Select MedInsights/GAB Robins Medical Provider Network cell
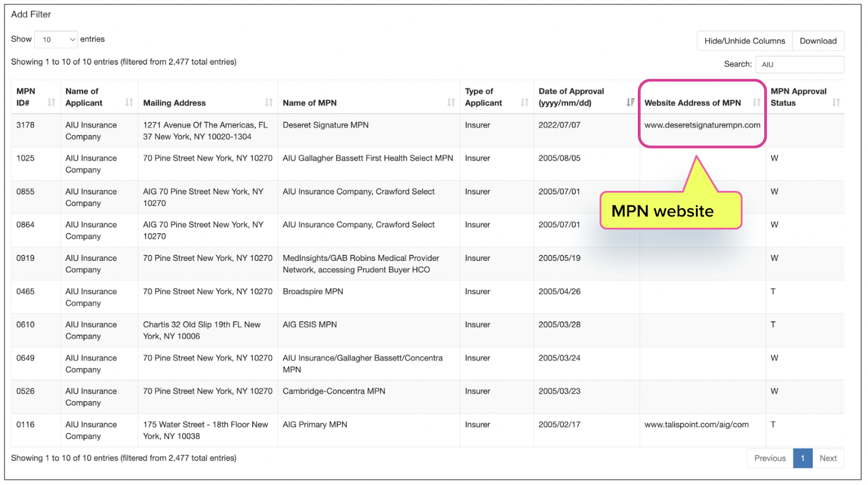 coord(361,264)
